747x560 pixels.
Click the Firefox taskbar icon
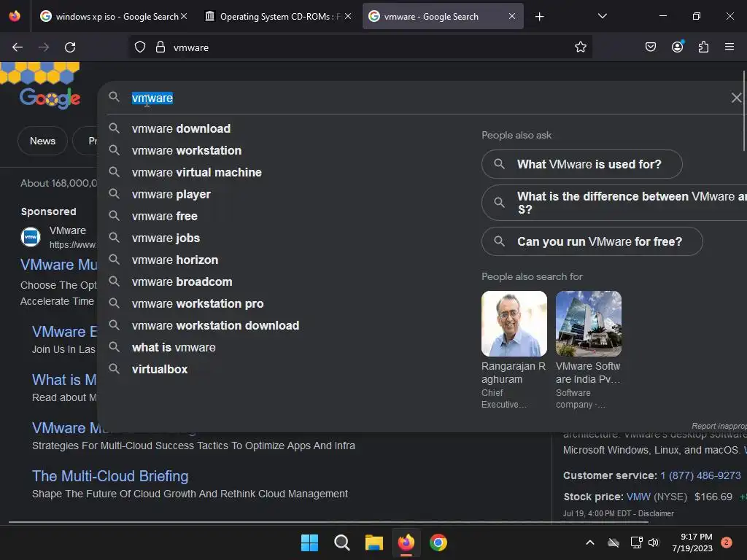click(406, 542)
